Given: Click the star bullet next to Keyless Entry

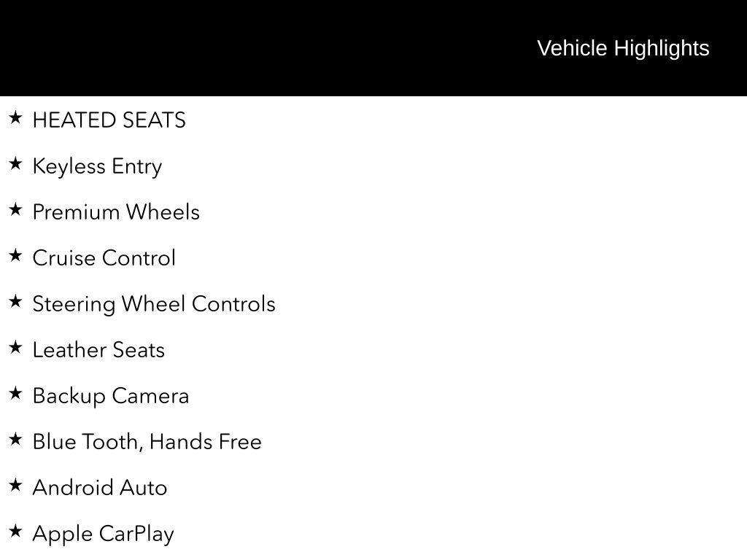Looking at the screenshot, I should pyautogui.click(x=15, y=164).
